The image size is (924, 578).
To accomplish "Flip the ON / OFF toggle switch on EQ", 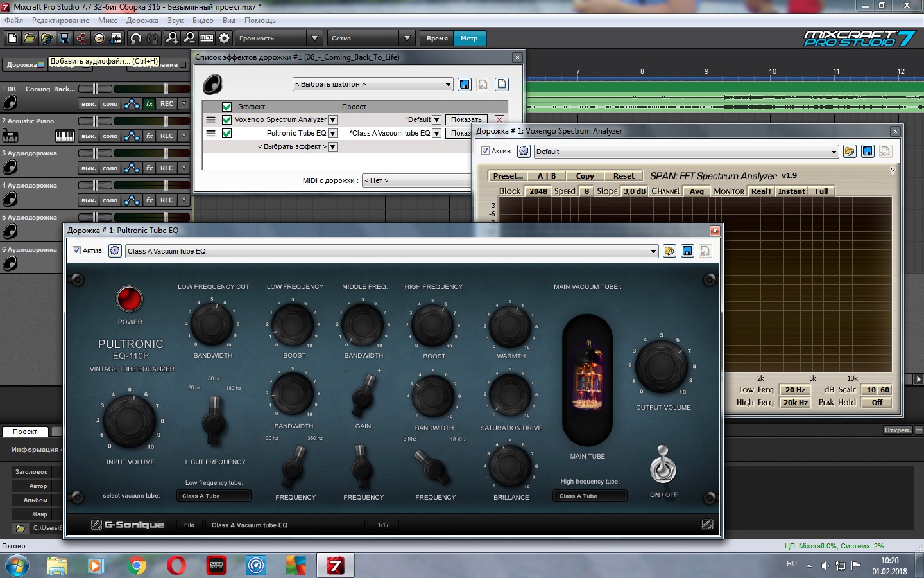I will pos(663,465).
